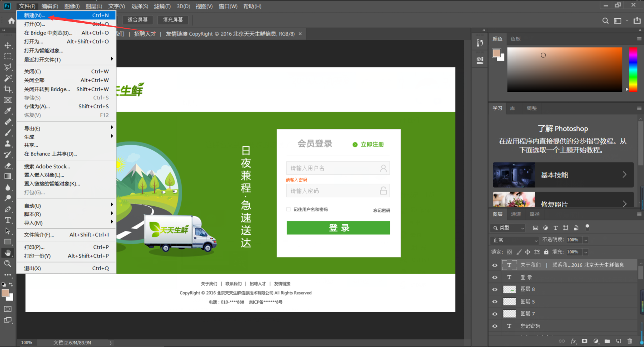Switch to the 色板 tab
The image size is (644, 347).
pos(516,39)
